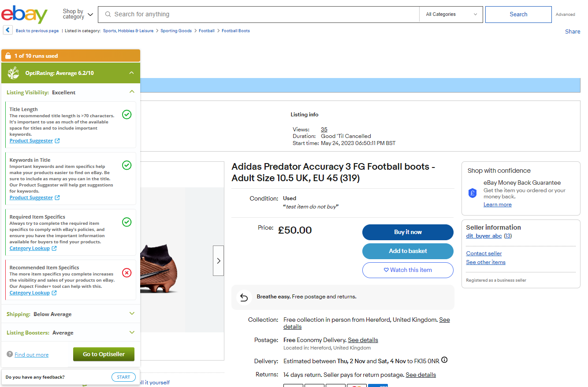
Task: Open the All Categories dropdown
Action: 451,15
